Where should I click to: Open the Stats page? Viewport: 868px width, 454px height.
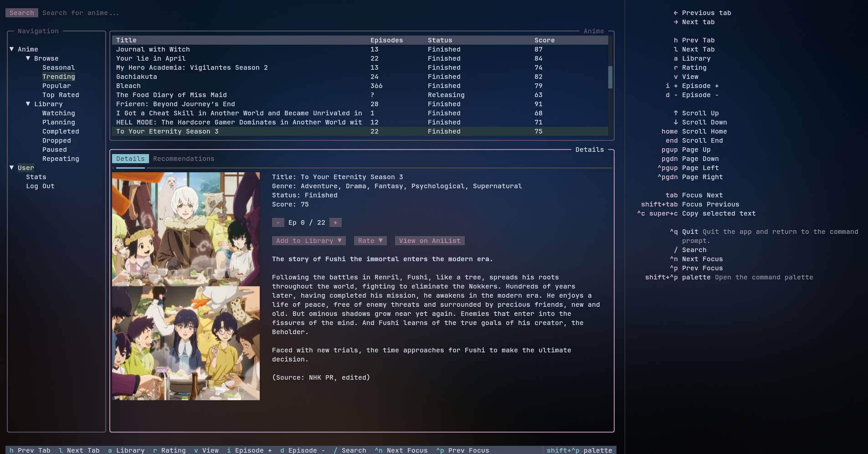click(x=36, y=176)
